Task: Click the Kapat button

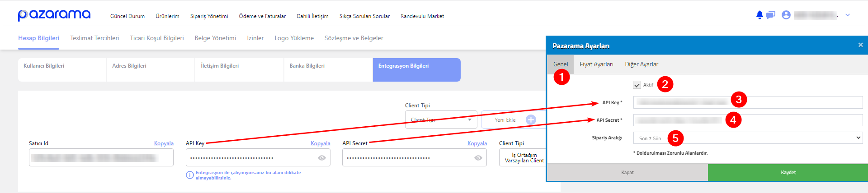Action: [627, 172]
